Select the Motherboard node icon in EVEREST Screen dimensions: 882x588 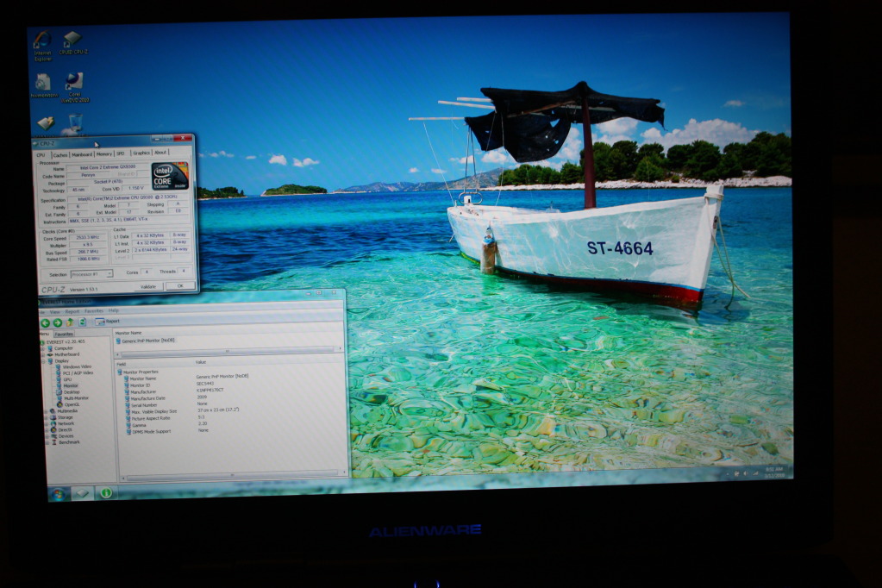pyautogui.click(x=50, y=355)
